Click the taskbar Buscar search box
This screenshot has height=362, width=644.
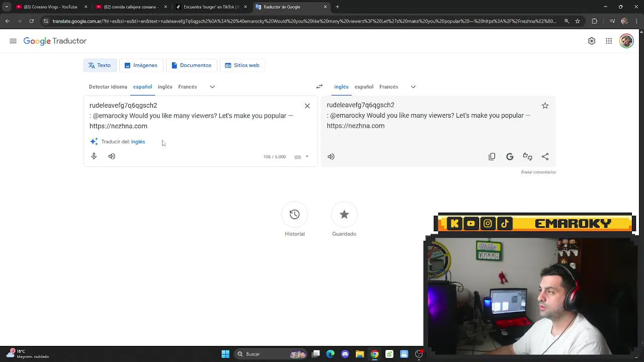click(x=272, y=354)
